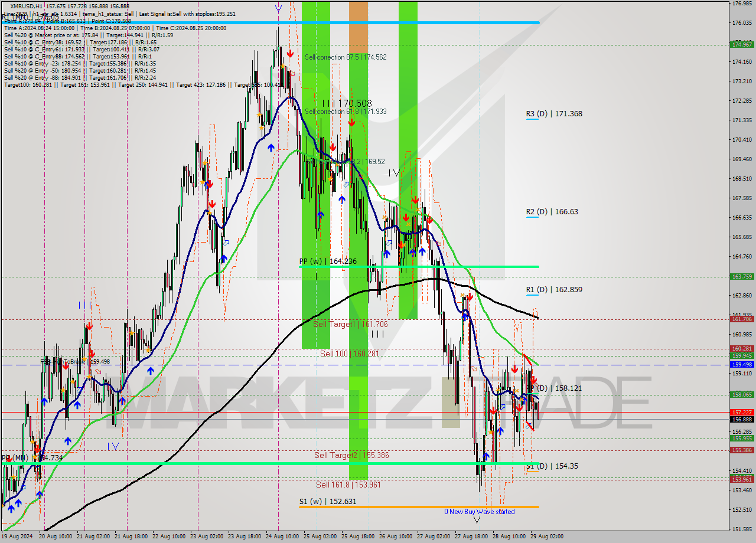Click the 'S1 (D) | 154.35' pivot label
756x543 pixels.
552,466
